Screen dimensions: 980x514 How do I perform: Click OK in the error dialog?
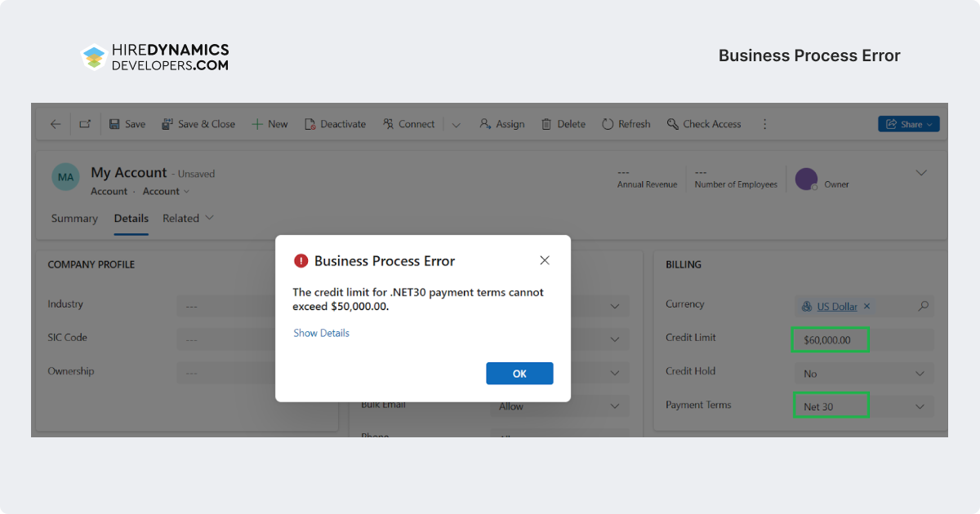[519, 374]
